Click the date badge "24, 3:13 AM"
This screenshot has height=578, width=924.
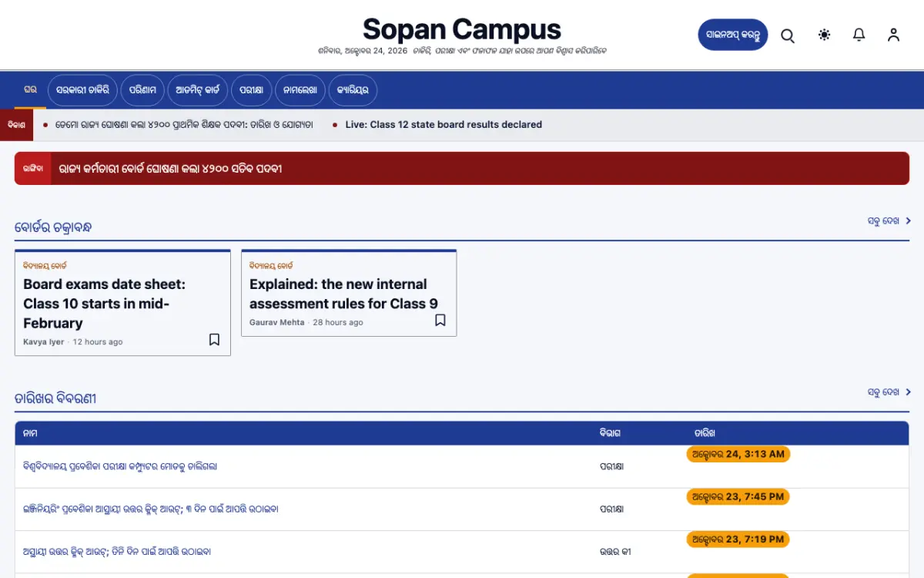click(738, 454)
